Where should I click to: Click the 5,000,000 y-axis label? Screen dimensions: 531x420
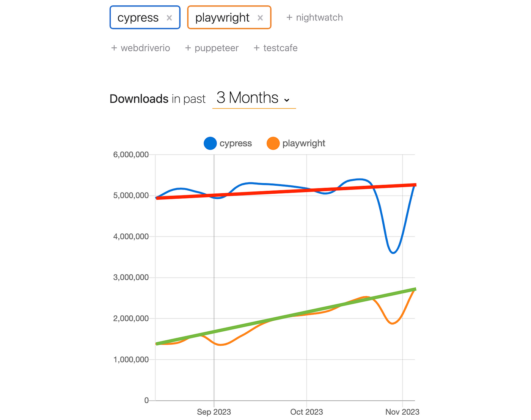[x=131, y=196]
